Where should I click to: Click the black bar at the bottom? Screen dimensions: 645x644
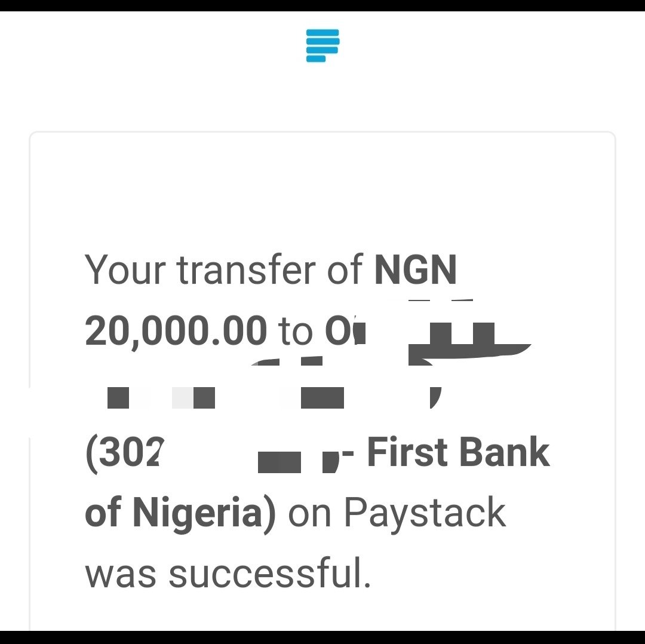point(322,637)
